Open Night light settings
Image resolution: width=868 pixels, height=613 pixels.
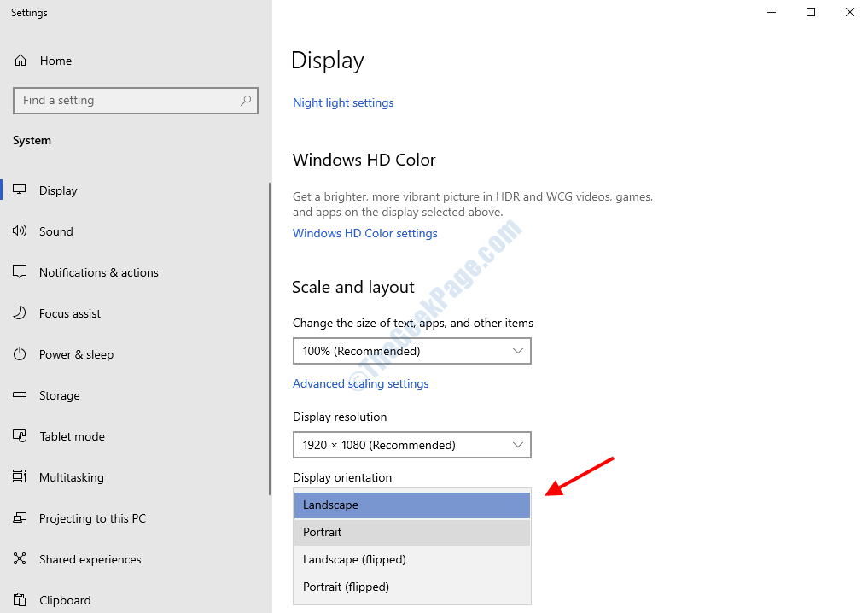tap(343, 102)
